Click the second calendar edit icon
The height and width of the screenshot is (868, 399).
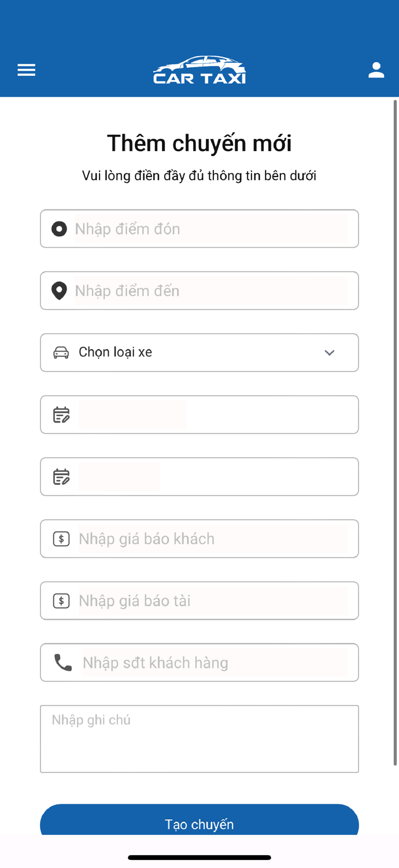pos(61,476)
